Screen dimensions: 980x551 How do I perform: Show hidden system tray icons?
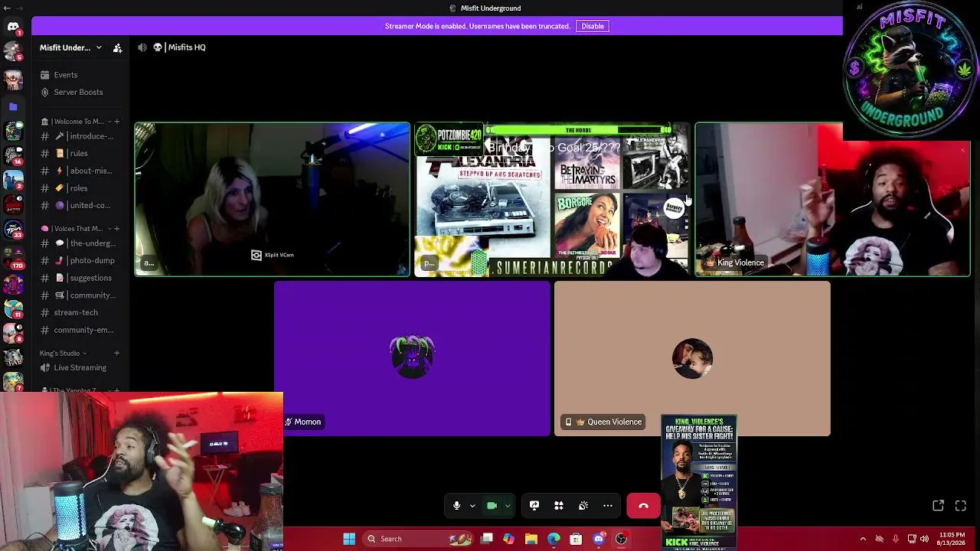[x=863, y=539]
